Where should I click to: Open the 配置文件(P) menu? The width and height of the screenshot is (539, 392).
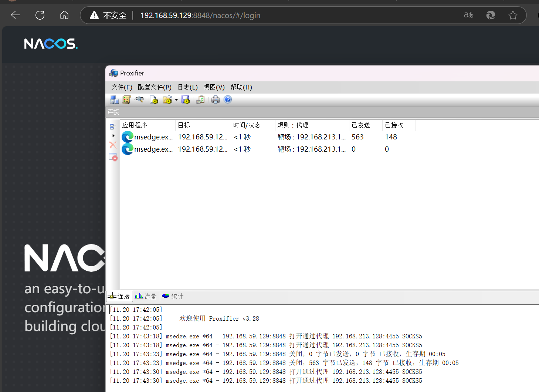click(x=155, y=87)
